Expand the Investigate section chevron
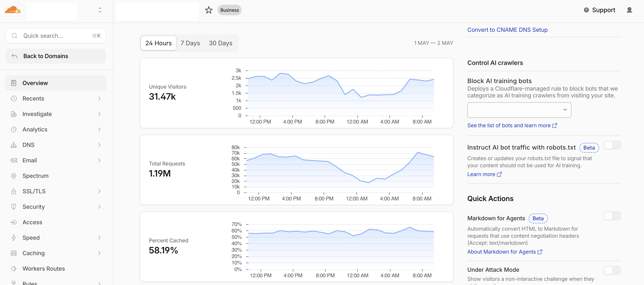 (99, 114)
